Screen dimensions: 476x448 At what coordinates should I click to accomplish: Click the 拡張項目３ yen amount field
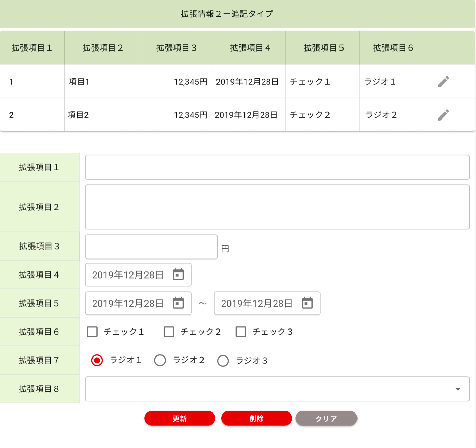[x=151, y=247]
